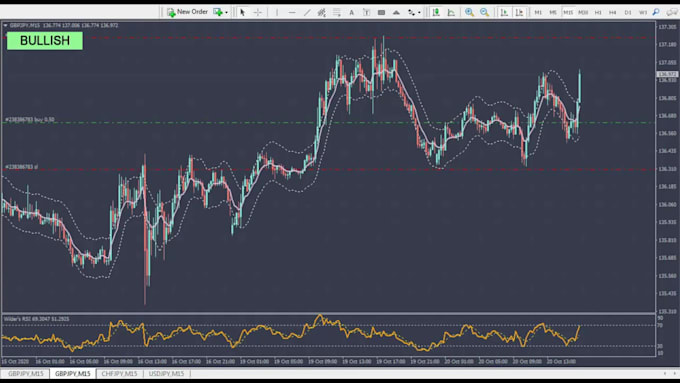Click the chart title dropdown triangle
This screenshot has height=383, width=680.
click(5, 26)
